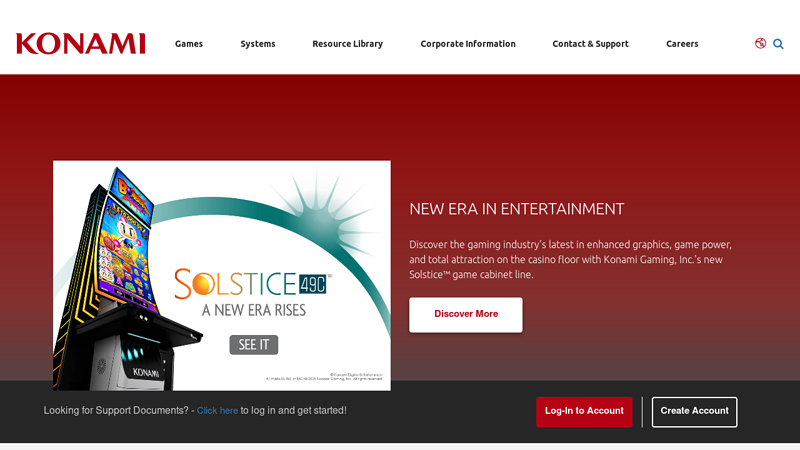The image size is (800, 450).
Task: Open the Solstice 49C banner image
Action: point(222,276)
